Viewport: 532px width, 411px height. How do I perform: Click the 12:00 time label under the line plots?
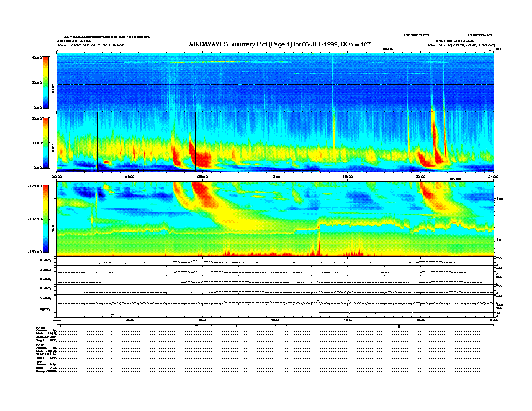[x=275, y=320]
